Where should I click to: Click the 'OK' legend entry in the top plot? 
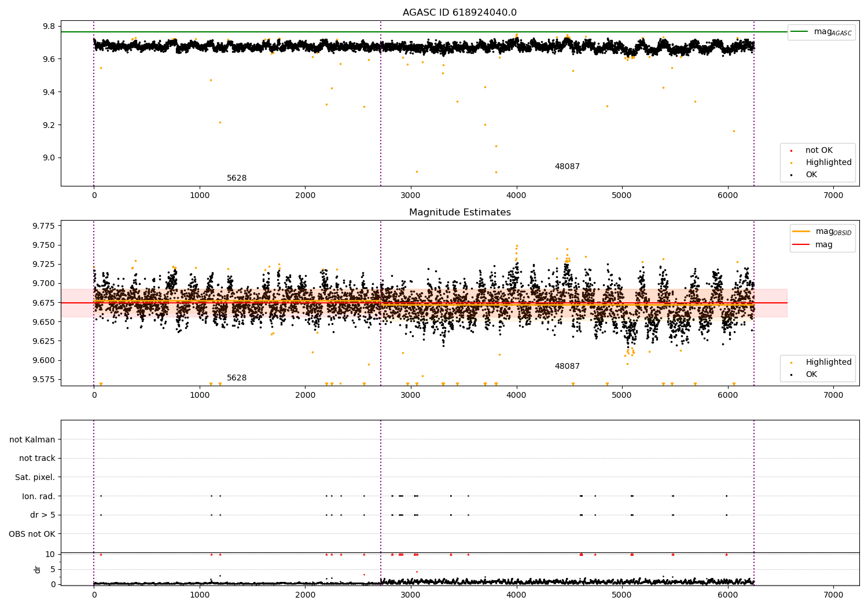[x=811, y=175]
